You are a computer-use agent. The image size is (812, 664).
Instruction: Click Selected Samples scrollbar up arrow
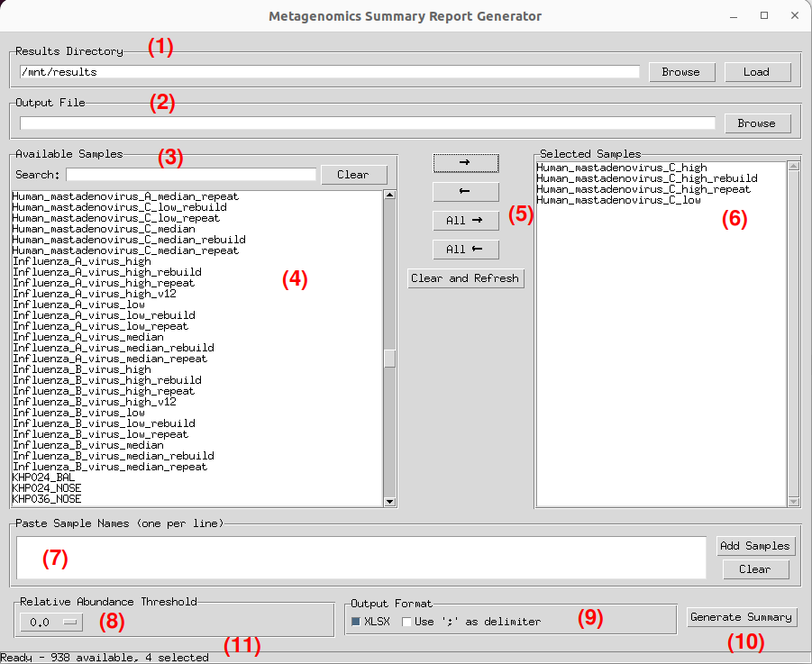(x=793, y=166)
